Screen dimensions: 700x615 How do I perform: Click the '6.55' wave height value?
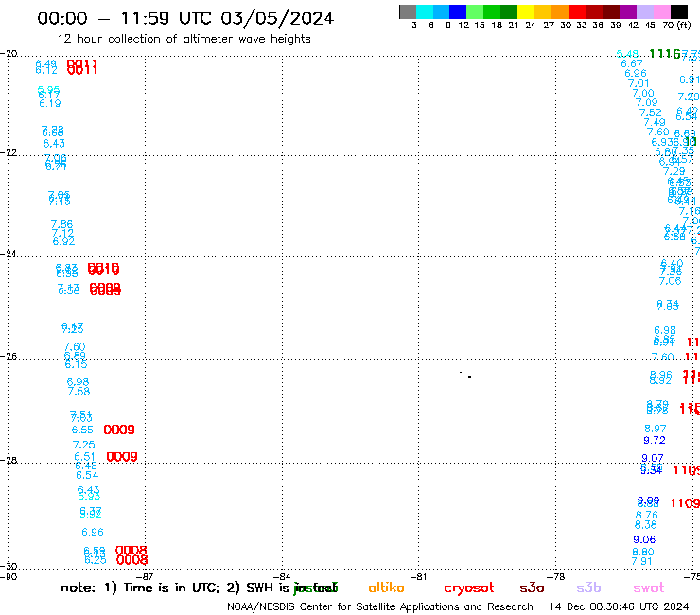pos(82,430)
